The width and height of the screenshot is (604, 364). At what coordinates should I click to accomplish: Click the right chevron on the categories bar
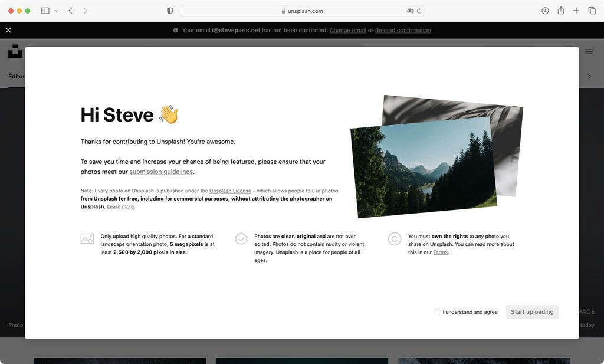(589, 76)
